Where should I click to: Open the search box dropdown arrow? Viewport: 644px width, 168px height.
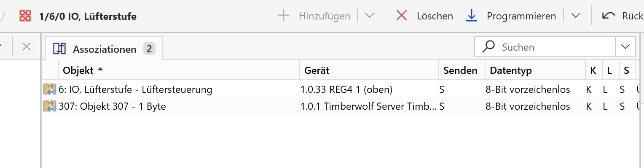pos(625,47)
